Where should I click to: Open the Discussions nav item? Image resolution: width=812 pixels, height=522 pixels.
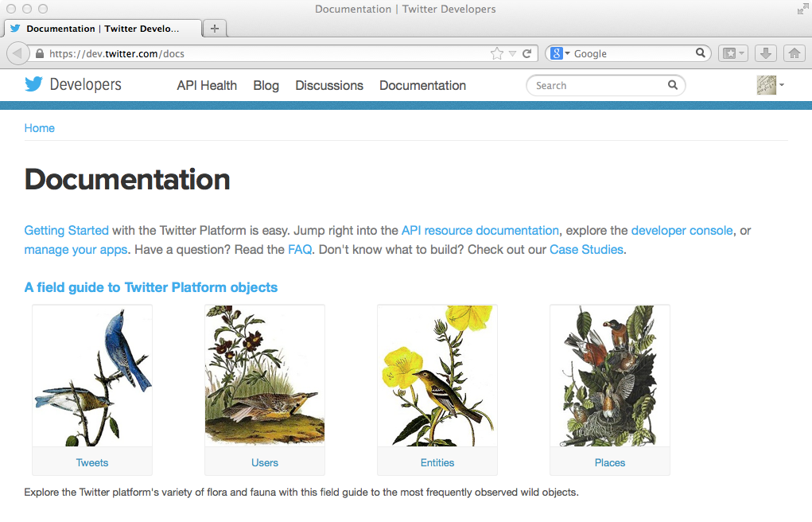click(x=329, y=85)
